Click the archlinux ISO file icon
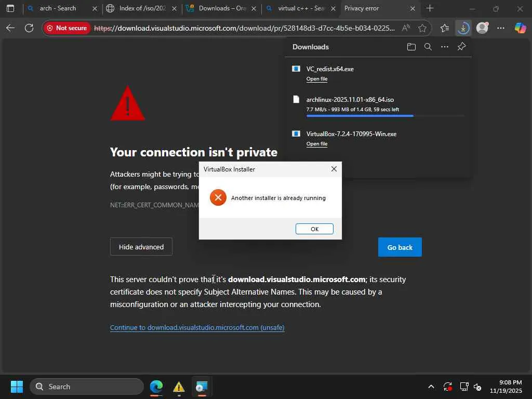This screenshot has width=532, height=399. [296, 99]
